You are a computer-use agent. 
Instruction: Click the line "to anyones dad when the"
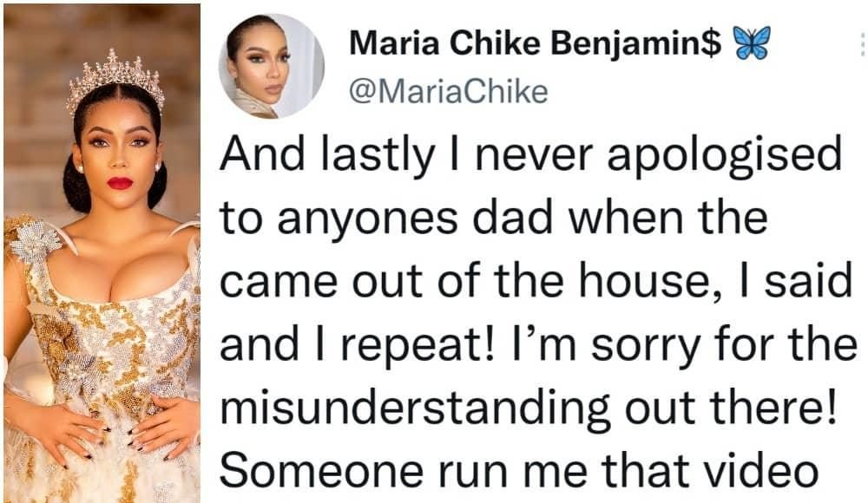click(493, 220)
